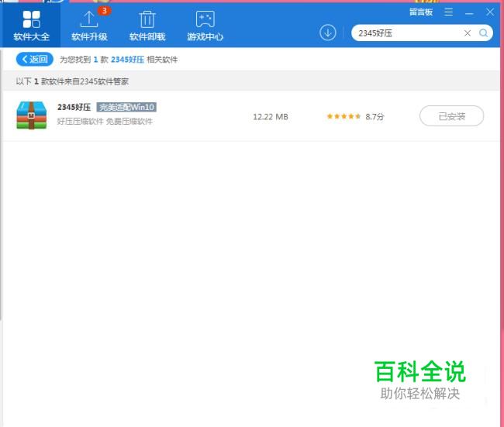Click the 2345好压 archive app icon
The height and width of the screenshot is (427, 504).
point(32,115)
